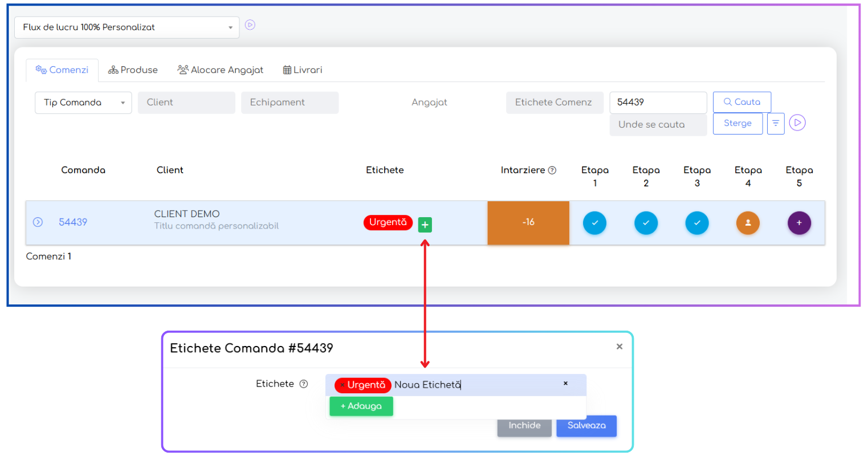The width and height of the screenshot is (868, 464).
Task: Click play icon beside workflow dropdown
Action: (250, 25)
